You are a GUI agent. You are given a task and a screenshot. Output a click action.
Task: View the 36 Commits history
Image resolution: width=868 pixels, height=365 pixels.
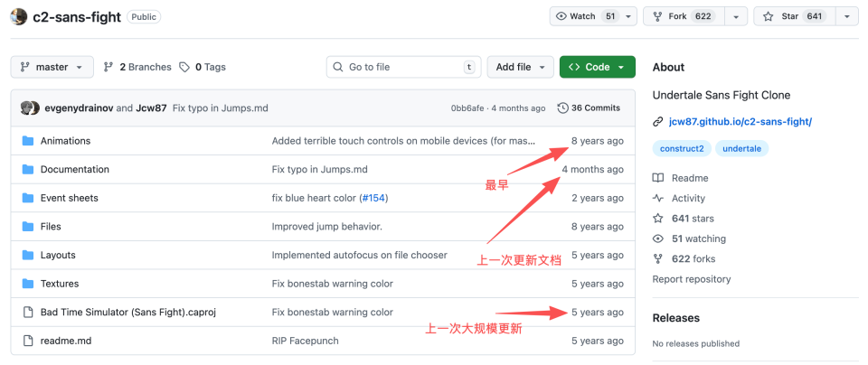tap(590, 108)
